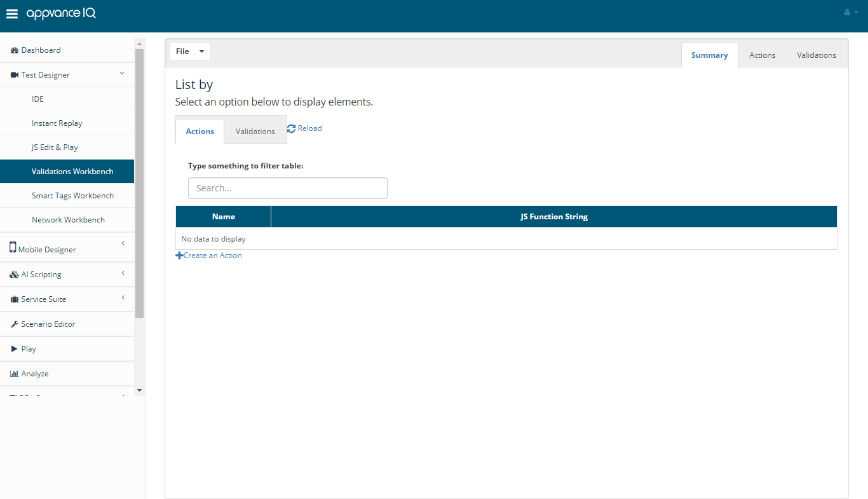
Task: Expand the Mobile Designer section chevron
Action: click(x=123, y=243)
